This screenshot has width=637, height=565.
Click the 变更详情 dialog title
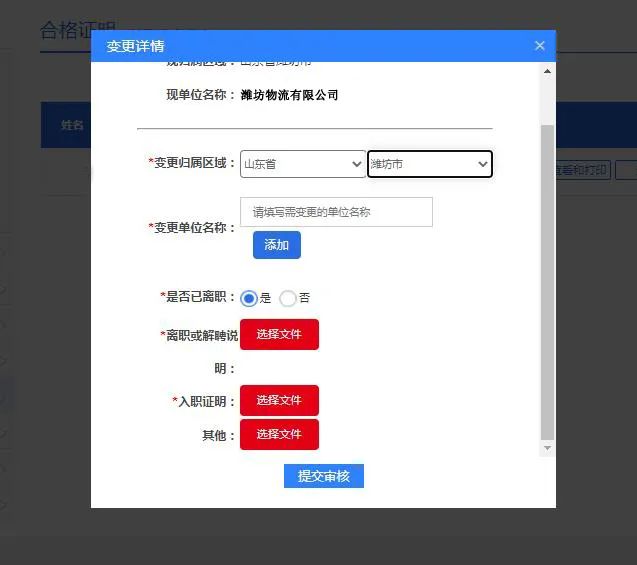[135, 46]
